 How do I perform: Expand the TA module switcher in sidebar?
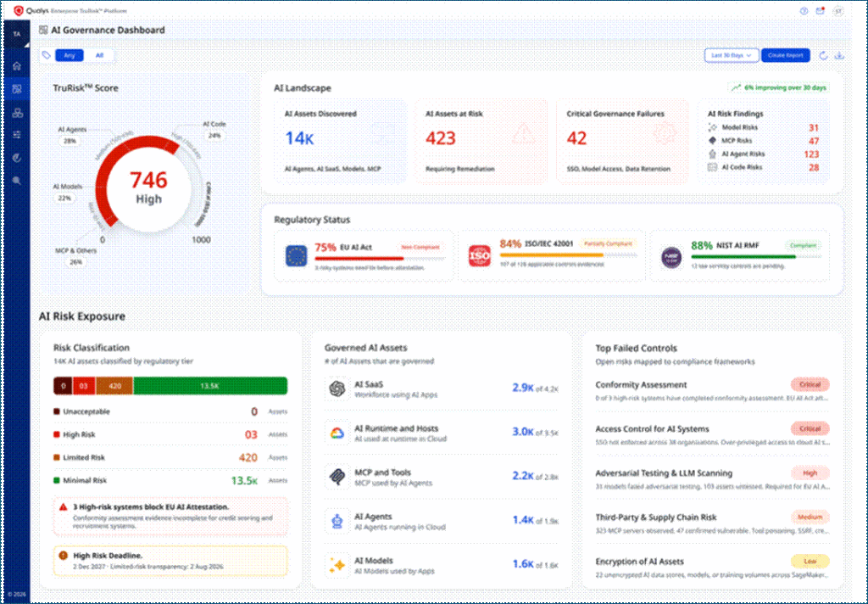(x=17, y=34)
